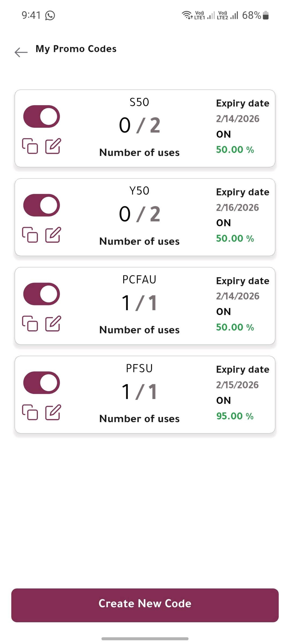Open the S50 card uses count
The height and width of the screenshot is (644, 290).
point(139,125)
